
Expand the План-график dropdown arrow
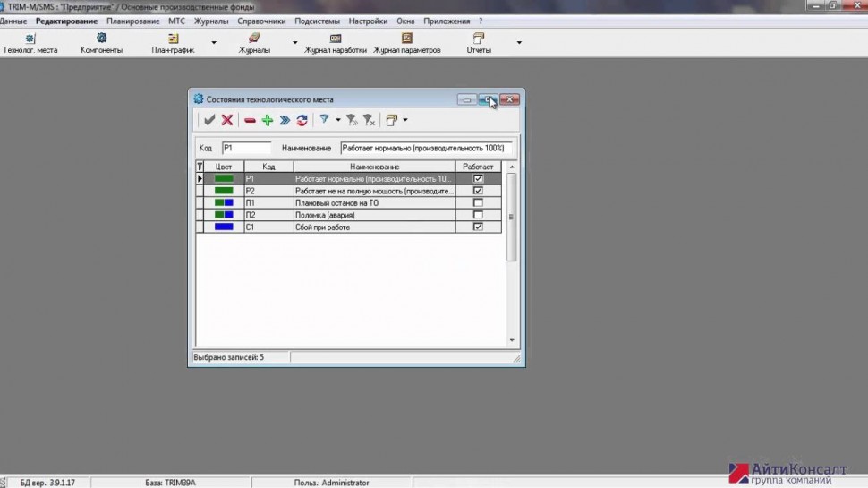214,42
